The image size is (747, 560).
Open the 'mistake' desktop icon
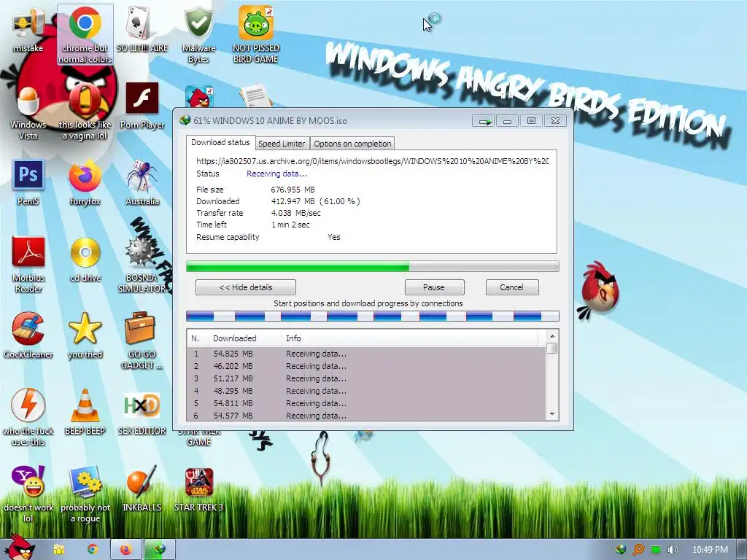tap(28, 29)
